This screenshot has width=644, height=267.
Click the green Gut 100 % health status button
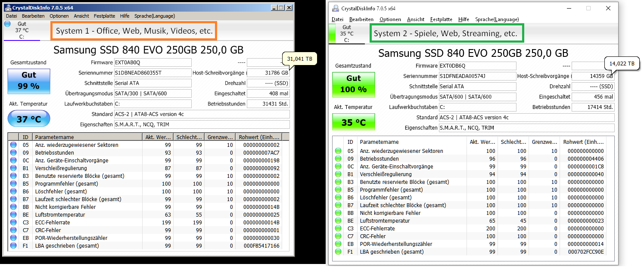tap(353, 85)
